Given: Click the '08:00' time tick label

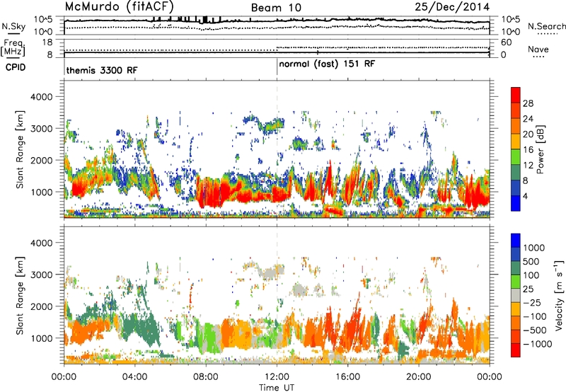Looking at the screenshot, I should point(206,377).
